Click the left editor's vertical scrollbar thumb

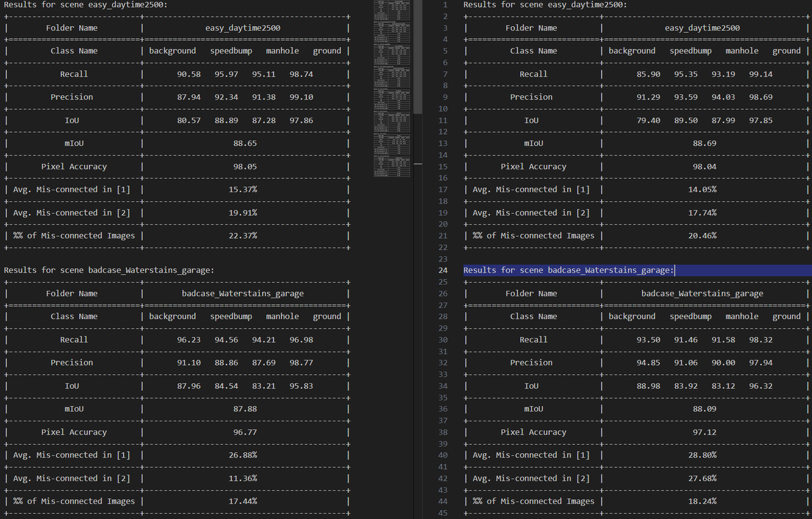(417, 57)
